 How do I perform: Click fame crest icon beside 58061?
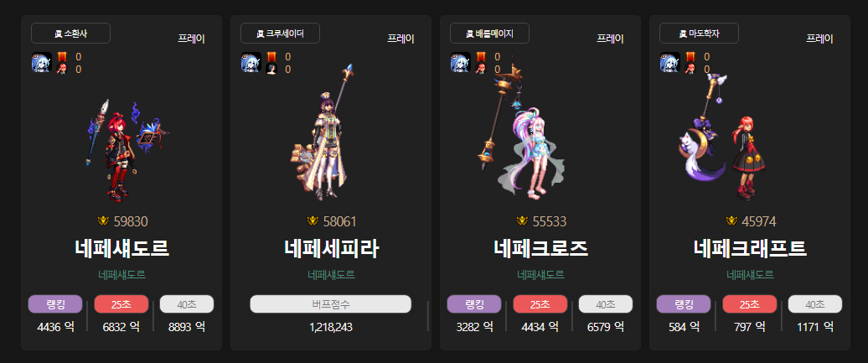point(313,221)
